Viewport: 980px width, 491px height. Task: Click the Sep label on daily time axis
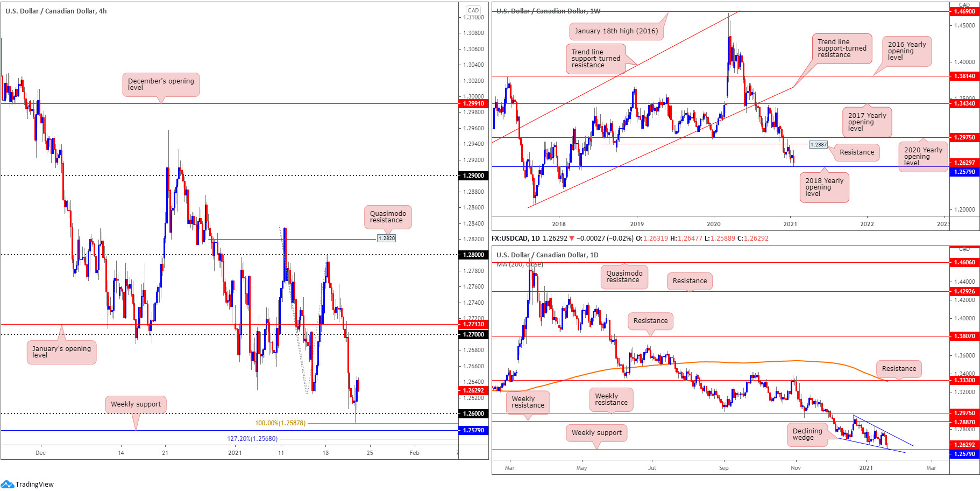[x=724, y=468]
